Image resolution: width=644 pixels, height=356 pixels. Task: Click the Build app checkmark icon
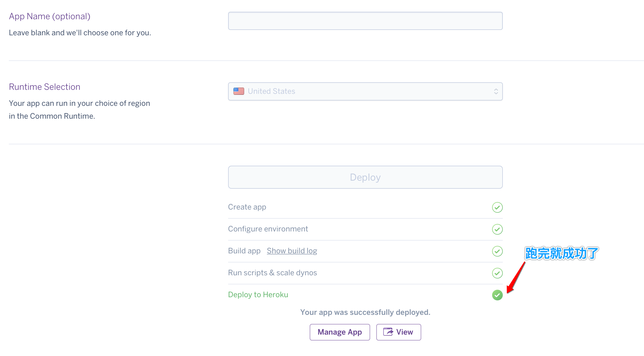pyautogui.click(x=497, y=251)
